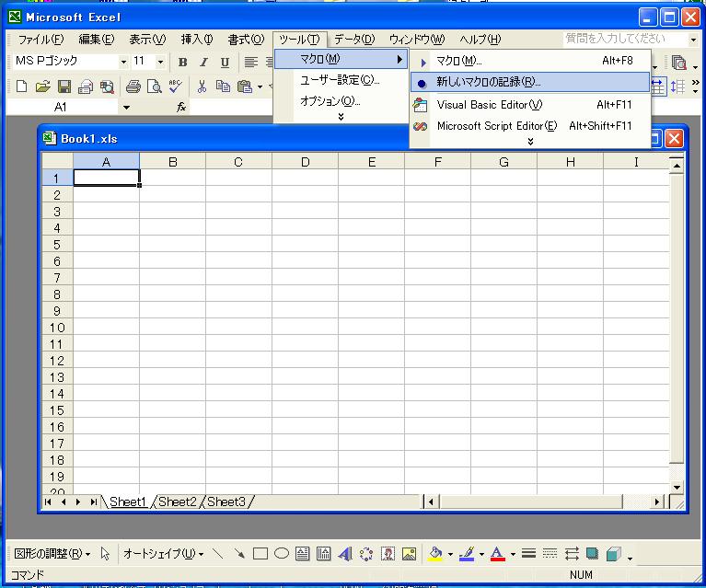This screenshot has height=588, width=706.
Task: Insert a vertical text box
Action: [323, 553]
